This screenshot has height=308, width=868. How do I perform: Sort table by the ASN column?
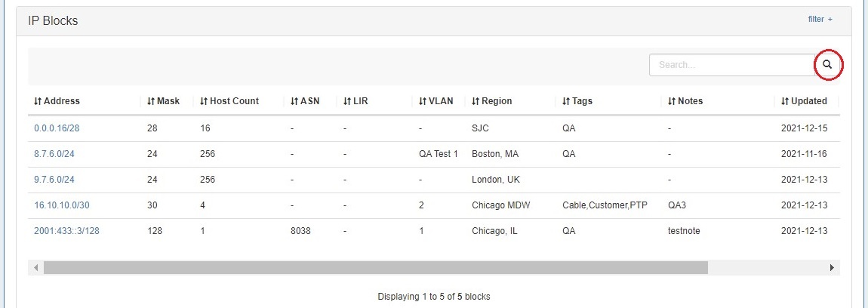pos(305,101)
